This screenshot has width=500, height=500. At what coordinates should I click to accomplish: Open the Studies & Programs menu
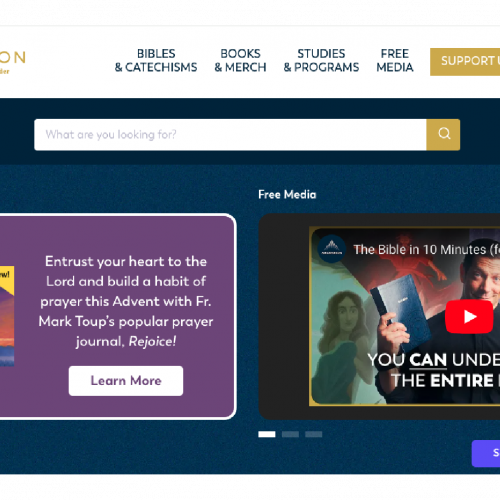click(x=321, y=60)
